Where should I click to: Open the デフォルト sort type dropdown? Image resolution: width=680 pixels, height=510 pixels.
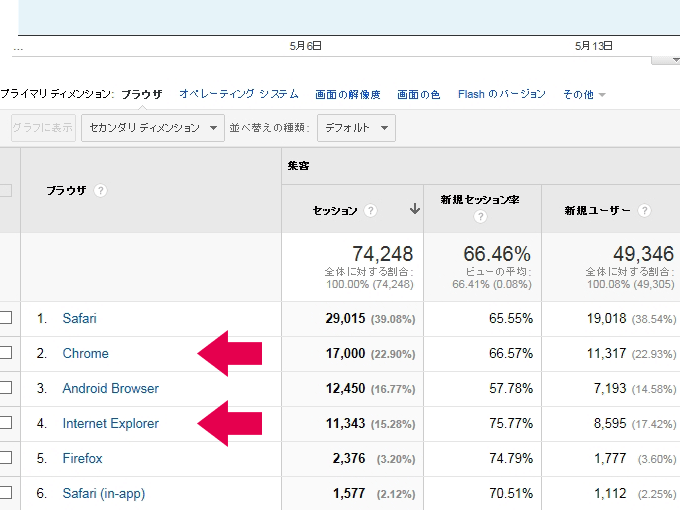pyautogui.click(x=356, y=128)
